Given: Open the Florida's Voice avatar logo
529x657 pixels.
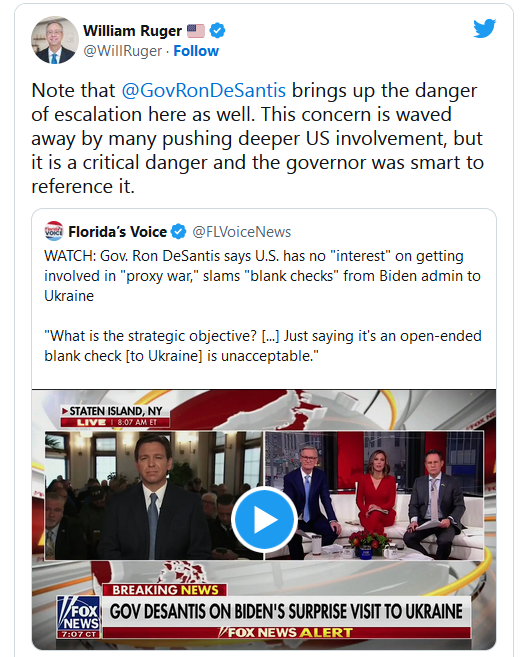Looking at the screenshot, I should point(54,231).
